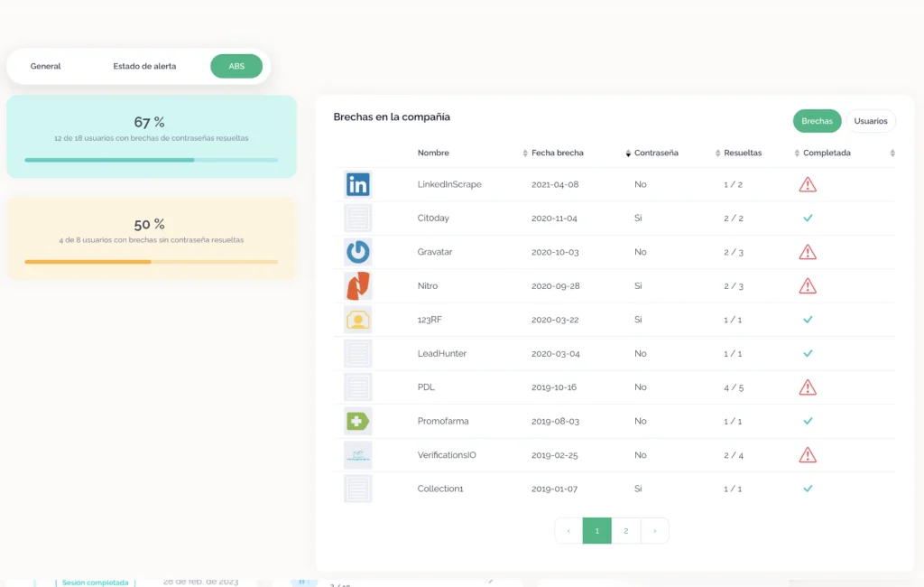Screen dimensions: 924x587
Task: Switch to the General tab
Action: point(45,66)
